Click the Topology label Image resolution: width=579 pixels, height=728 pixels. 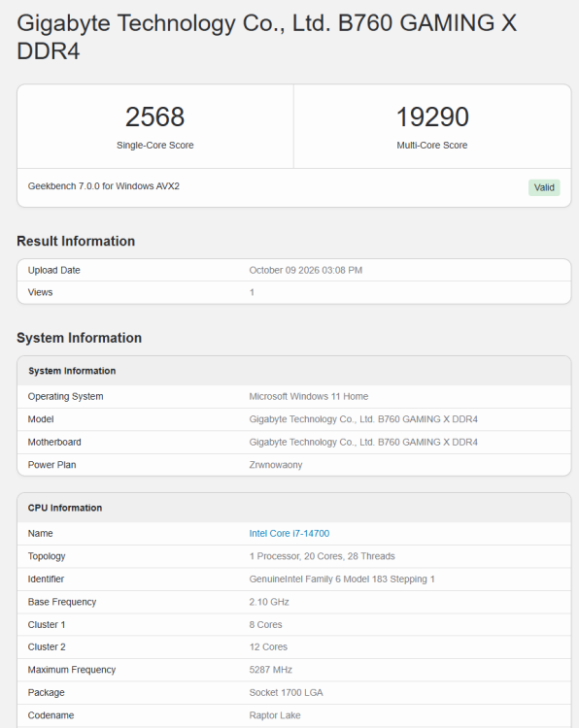click(47, 556)
